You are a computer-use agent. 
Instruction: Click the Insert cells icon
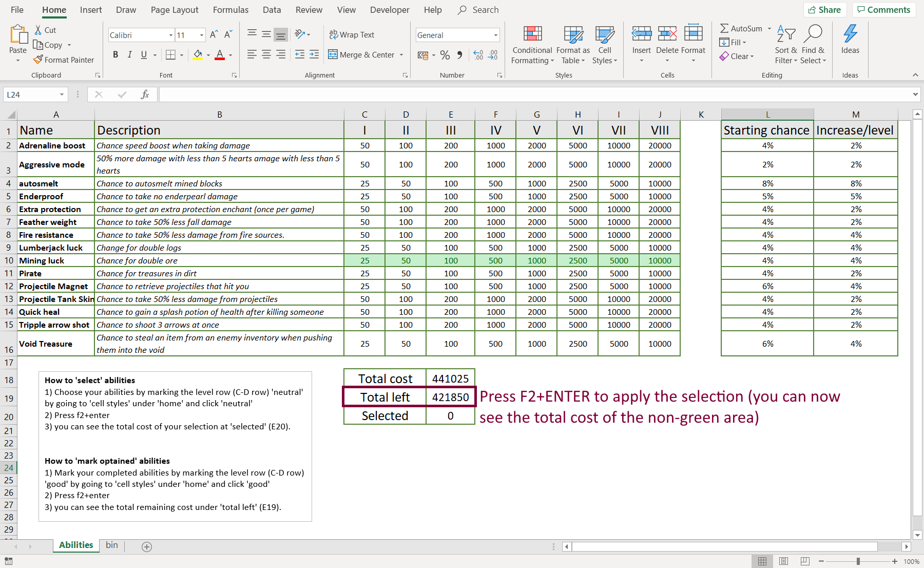[642, 34]
